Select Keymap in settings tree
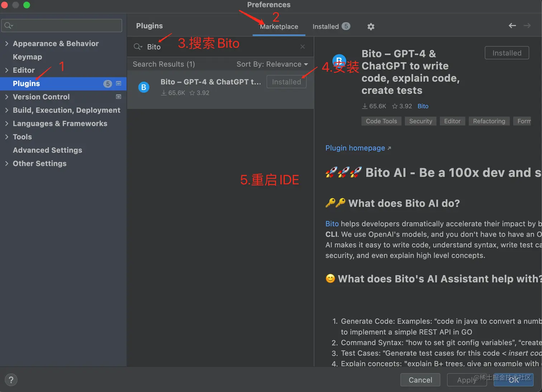 pyautogui.click(x=27, y=57)
